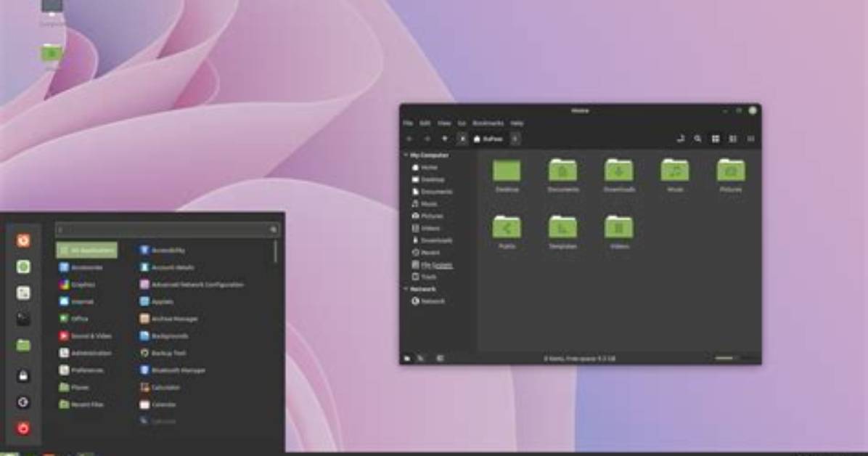Screen dimensions: 868x456
Task: Select the Internet category in the menu
Action: coord(77,302)
